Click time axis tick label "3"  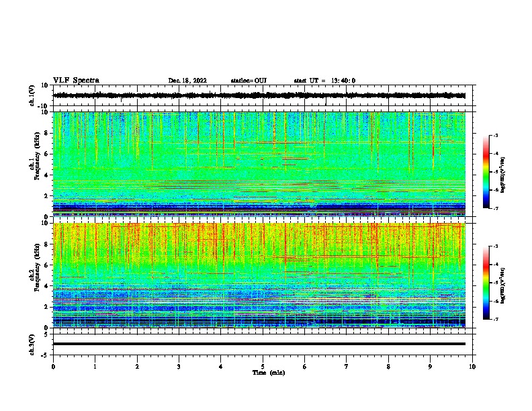pos(179,367)
